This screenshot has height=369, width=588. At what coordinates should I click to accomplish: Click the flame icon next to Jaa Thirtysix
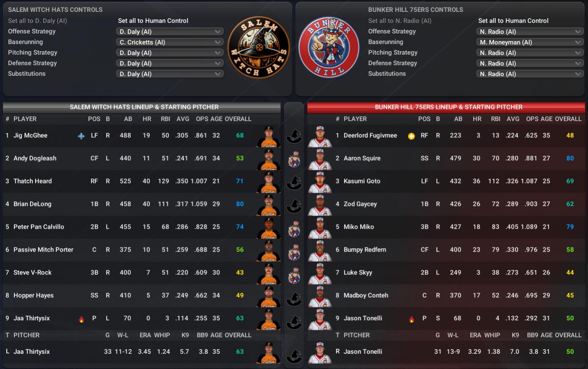pos(81,319)
